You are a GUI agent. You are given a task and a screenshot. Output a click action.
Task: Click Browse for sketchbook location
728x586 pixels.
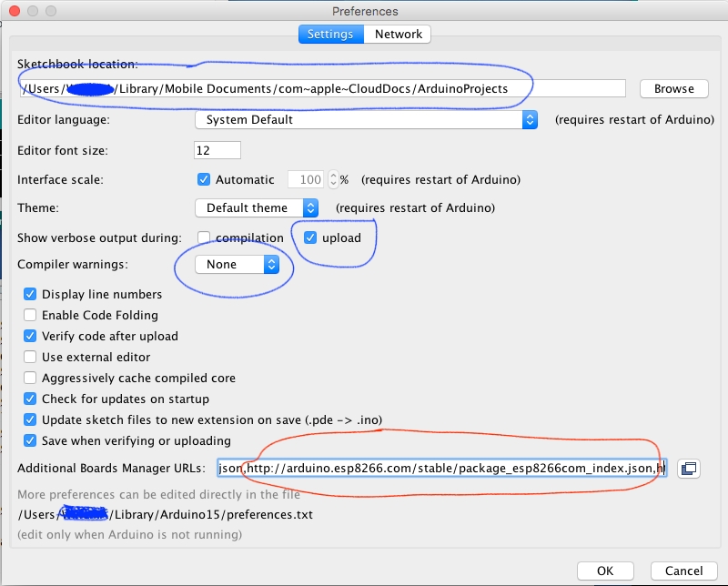673,88
